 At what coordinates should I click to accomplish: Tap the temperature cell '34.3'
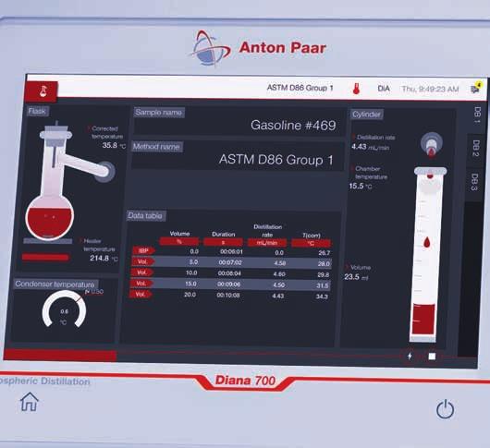point(322,297)
